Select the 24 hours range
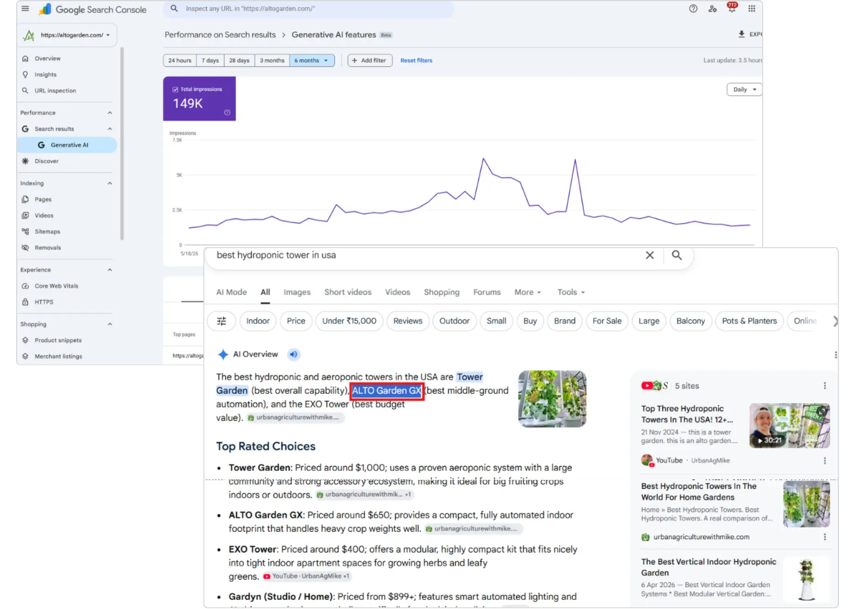868x609 pixels. [179, 60]
